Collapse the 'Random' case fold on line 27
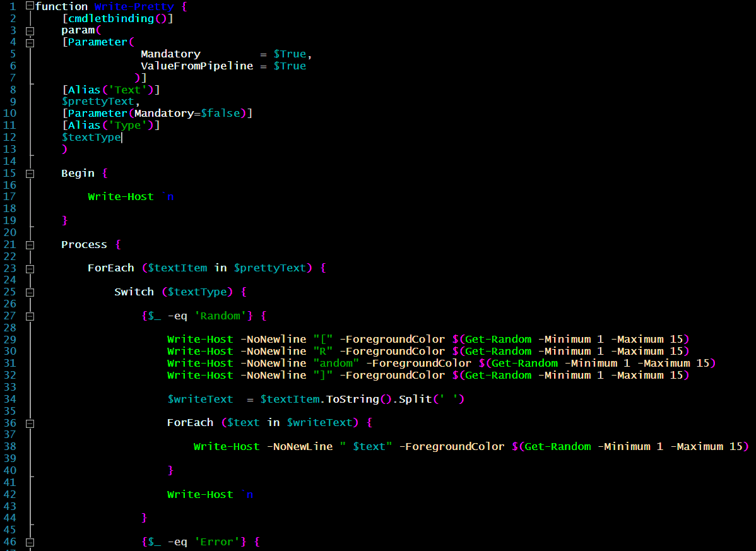 click(29, 316)
